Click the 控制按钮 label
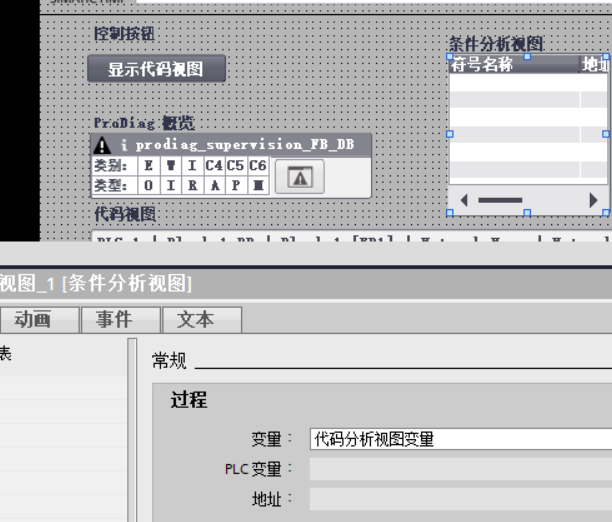612x522 pixels. pos(125,34)
